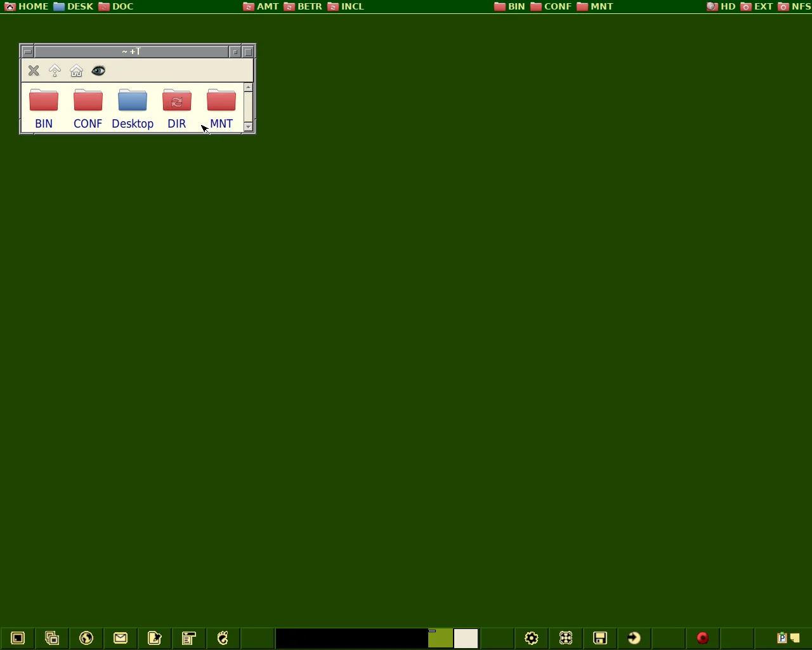Switch to white workspace cell in pager
This screenshot has height=650, width=812.
point(466,638)
